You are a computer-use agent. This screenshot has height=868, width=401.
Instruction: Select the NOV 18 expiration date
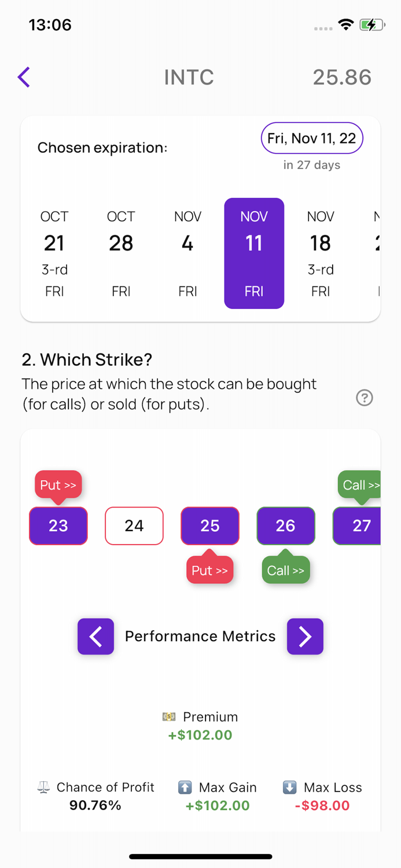coord(320,253)
